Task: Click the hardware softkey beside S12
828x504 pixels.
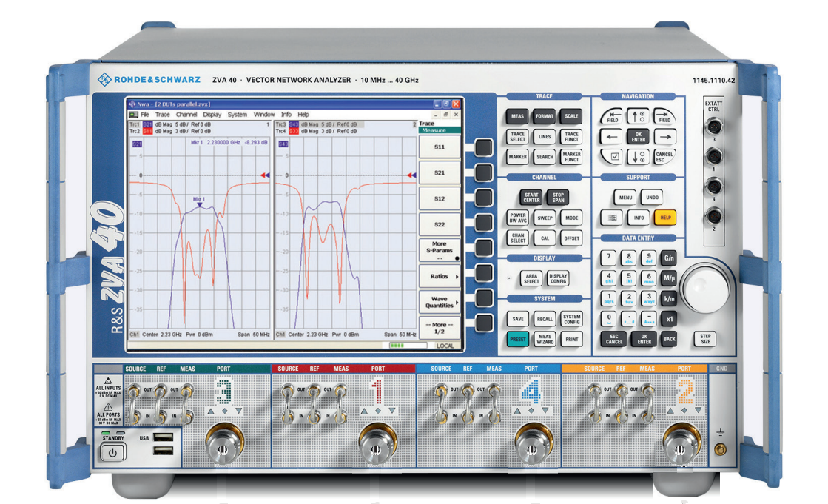Action: coord(483,198)
